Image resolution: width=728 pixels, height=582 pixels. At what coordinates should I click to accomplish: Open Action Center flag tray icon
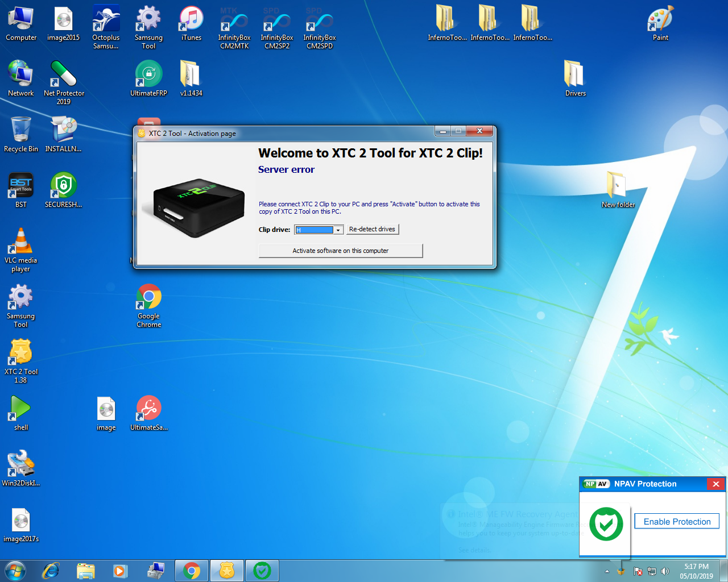click(638, 571)
